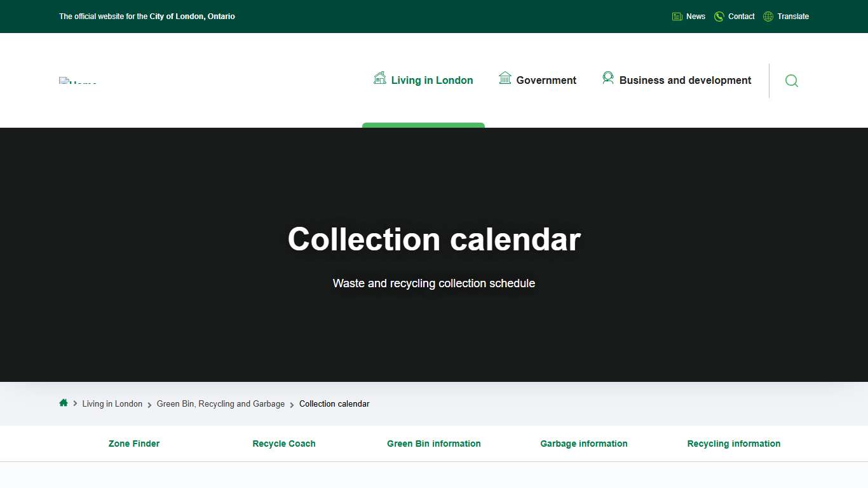Click the News newspaper icon

tap(677, 16)
